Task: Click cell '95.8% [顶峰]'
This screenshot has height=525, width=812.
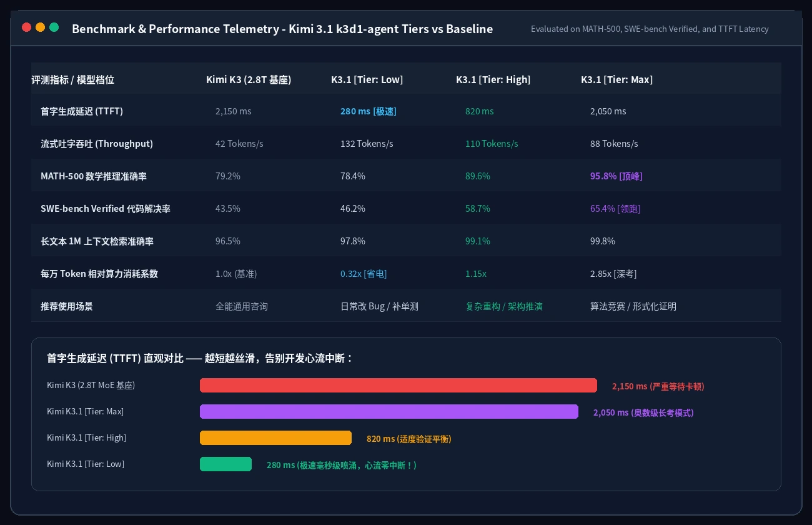Action: [x=616, y=176]
